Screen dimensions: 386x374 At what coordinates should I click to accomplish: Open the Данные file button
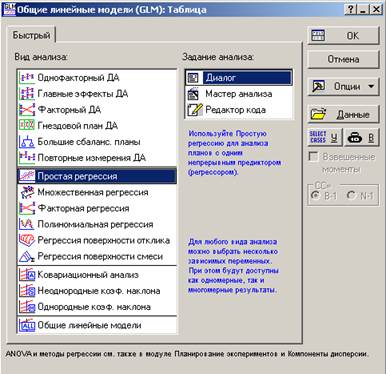pos(343,114)
